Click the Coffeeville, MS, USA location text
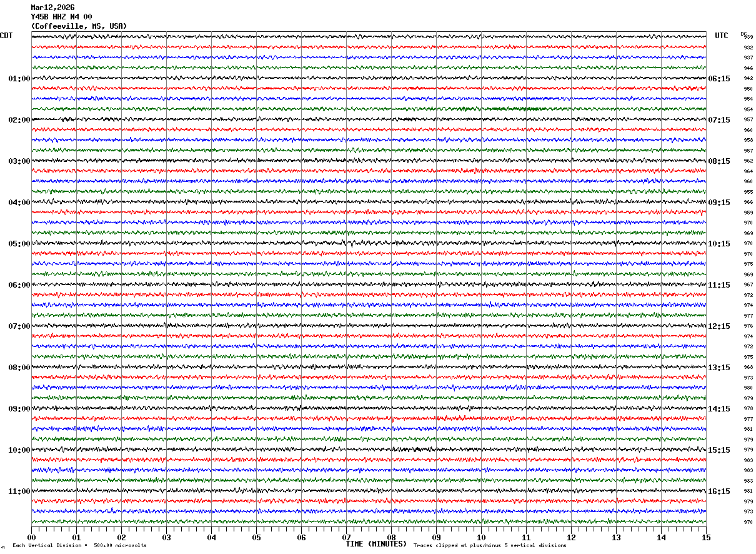The width and height of the screenshot is (756, 554). point(79,26)
